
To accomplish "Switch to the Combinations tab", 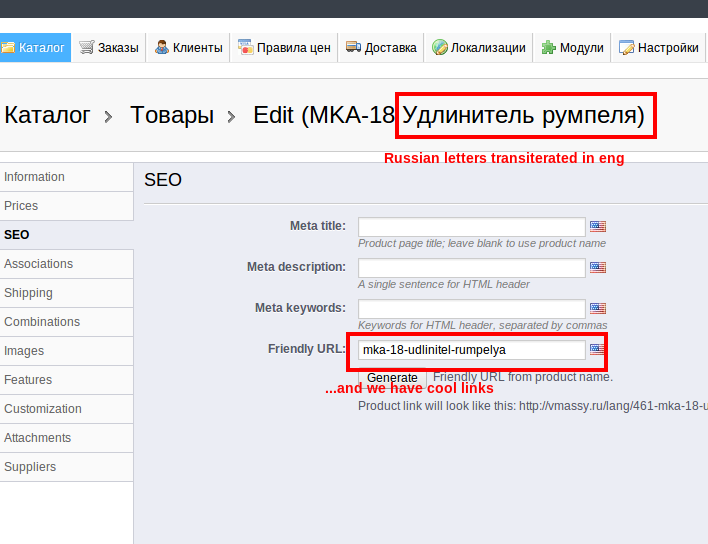I will (x=66, y=322).
